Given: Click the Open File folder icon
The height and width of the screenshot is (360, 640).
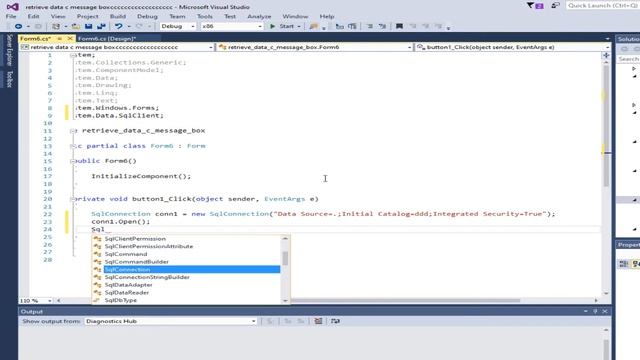Looking at the screenshot, I should 76,26.
